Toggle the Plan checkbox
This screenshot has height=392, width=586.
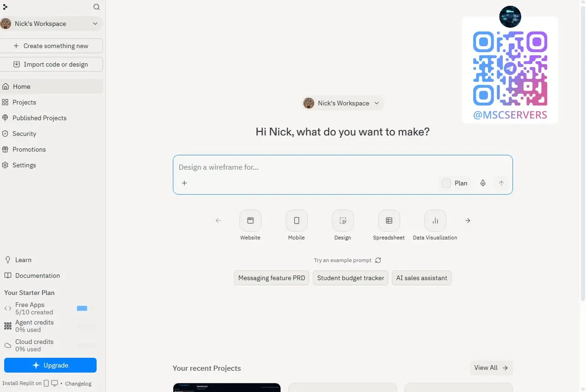click(x=446, y=183)
